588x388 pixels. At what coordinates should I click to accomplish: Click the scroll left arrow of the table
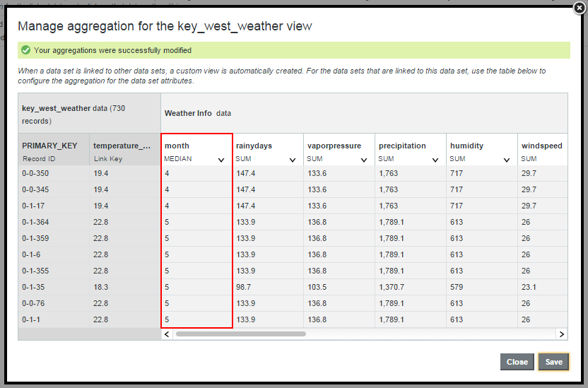pyautogui.click(x=167, y=334)
